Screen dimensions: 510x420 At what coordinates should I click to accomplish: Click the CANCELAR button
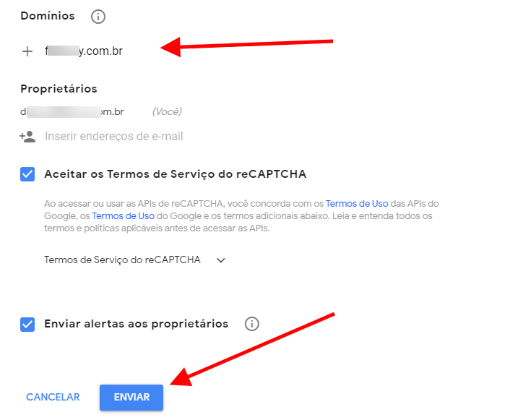[53, 397]
